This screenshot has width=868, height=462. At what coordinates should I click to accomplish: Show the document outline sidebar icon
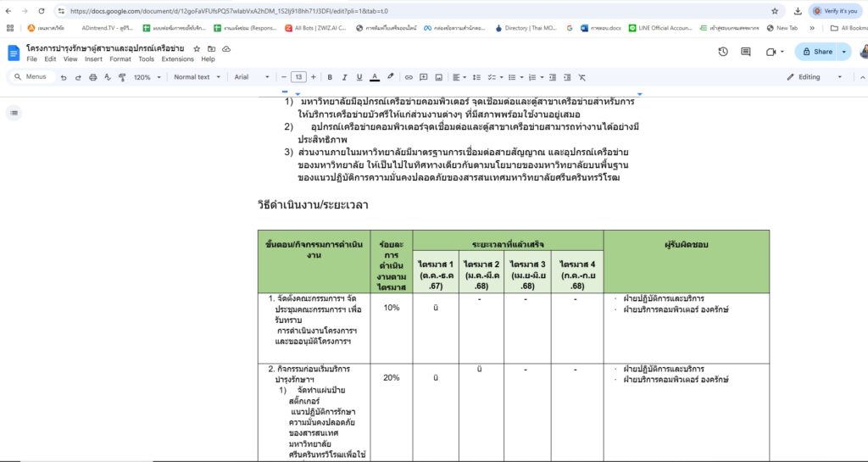14,113
